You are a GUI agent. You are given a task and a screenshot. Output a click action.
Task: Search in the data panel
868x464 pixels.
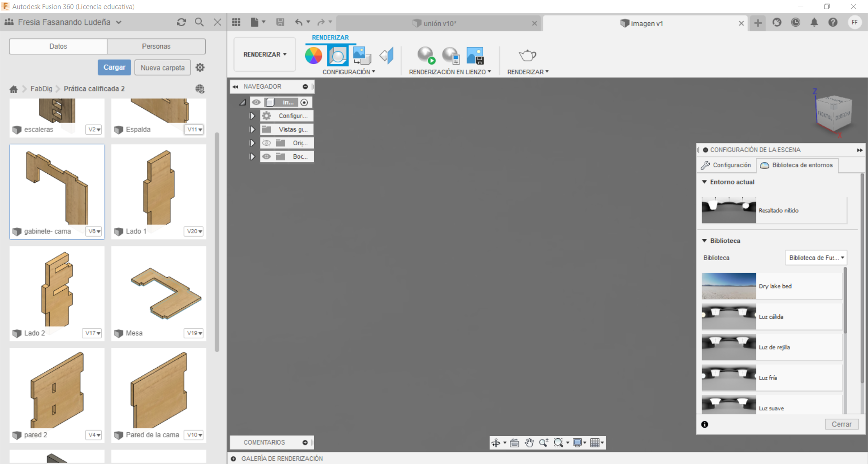tap(199, 22)
